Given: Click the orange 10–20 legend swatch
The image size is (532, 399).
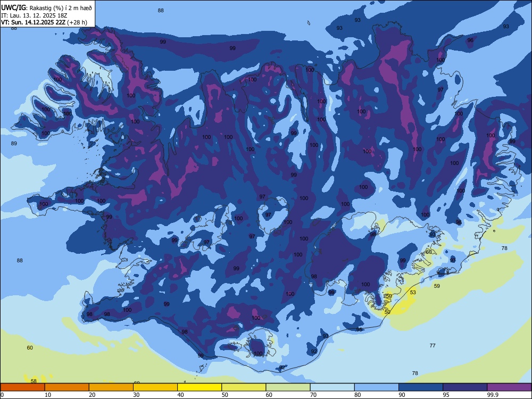Looking at the screenshot, I should 67,387.
